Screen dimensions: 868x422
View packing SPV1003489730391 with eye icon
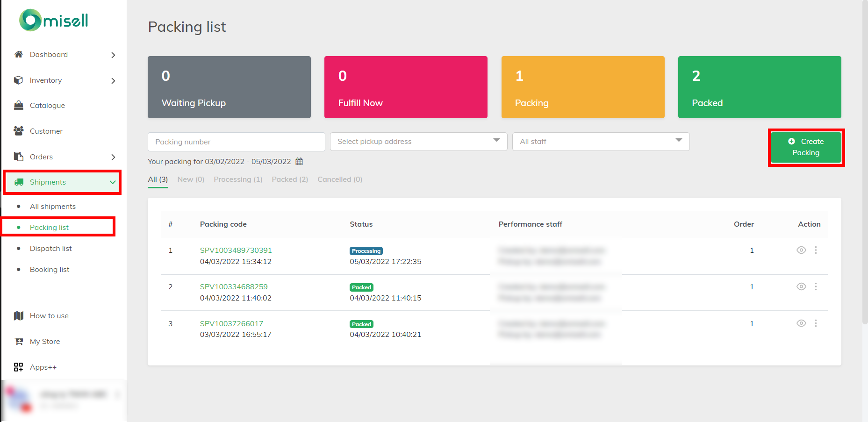801,250
